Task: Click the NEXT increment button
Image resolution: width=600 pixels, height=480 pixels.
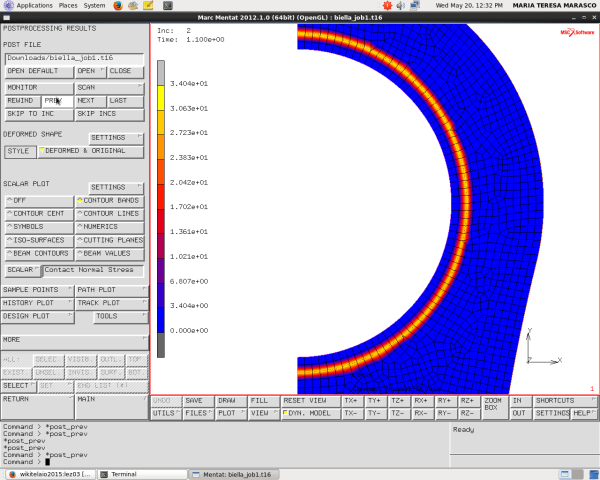Action: coord(90,101)
